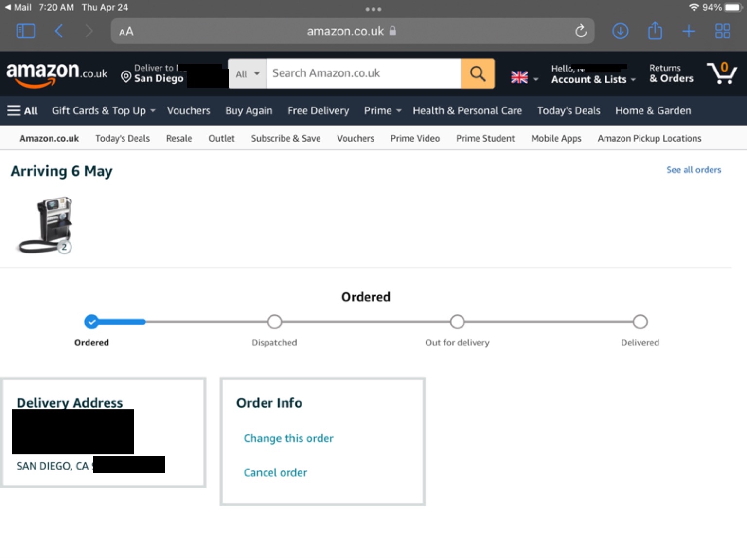The image size is (747, 560).
Task: Expand the language selector arrow
Action: (x=536, y=79)
